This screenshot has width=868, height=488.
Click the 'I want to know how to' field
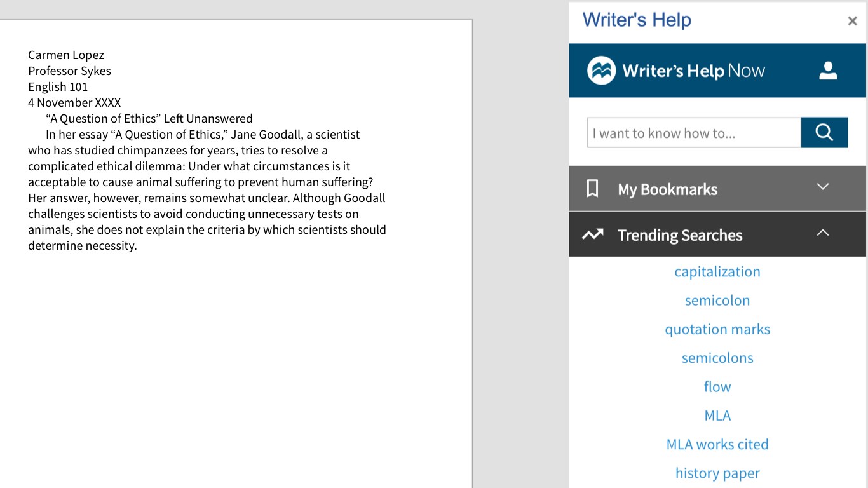click(x=693, y=133)
